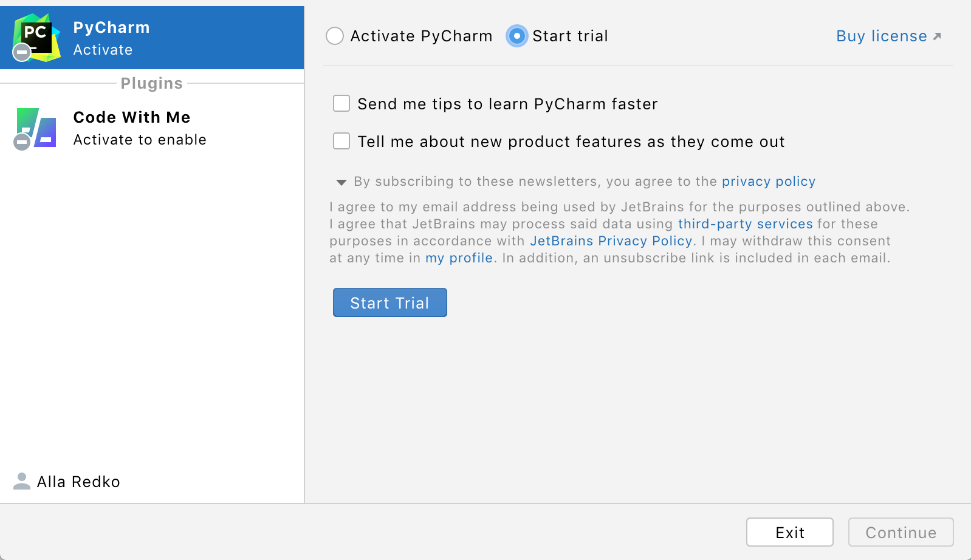Click the Exit button
This screenshot has height=560, width=971.
point(789,532)
